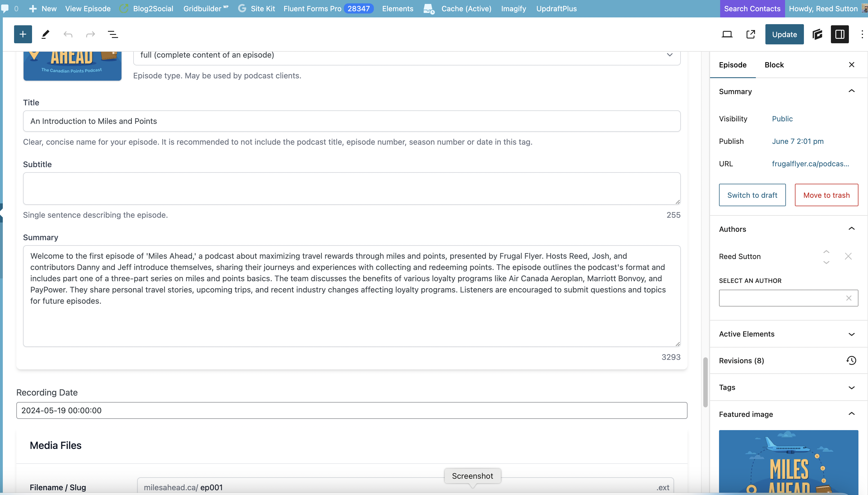Viewport: 868px width, 495px height.
Task: Open the Cache (Active) menu
Action: pos(457,8)
